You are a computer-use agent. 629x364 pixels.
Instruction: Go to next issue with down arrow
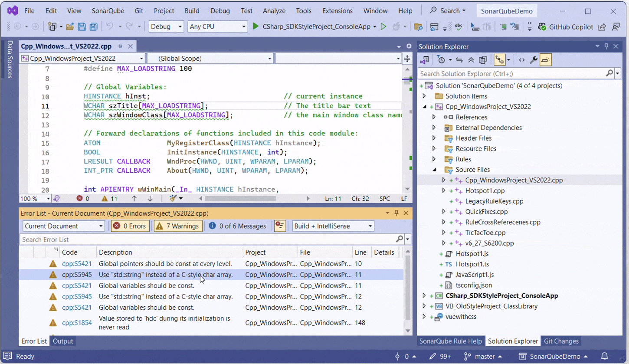coord(150,199)
